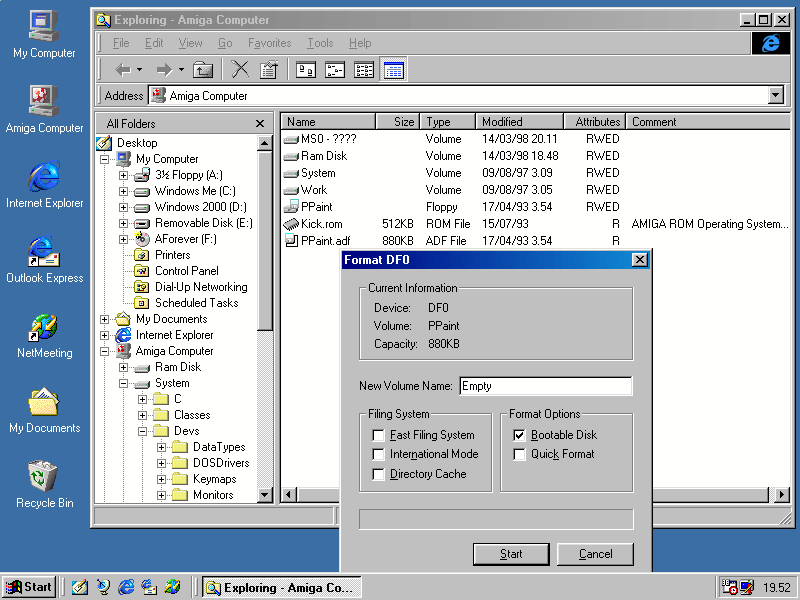Screen dimensions: 800x600
Task: Click Exploring - Amiga Computer taskbar button
Action: pos(282,587)
